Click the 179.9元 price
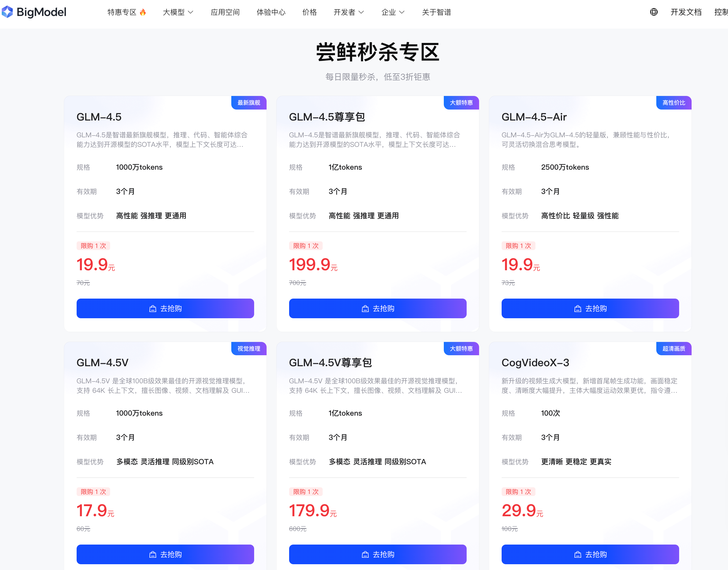 click(x=313, y=510)
